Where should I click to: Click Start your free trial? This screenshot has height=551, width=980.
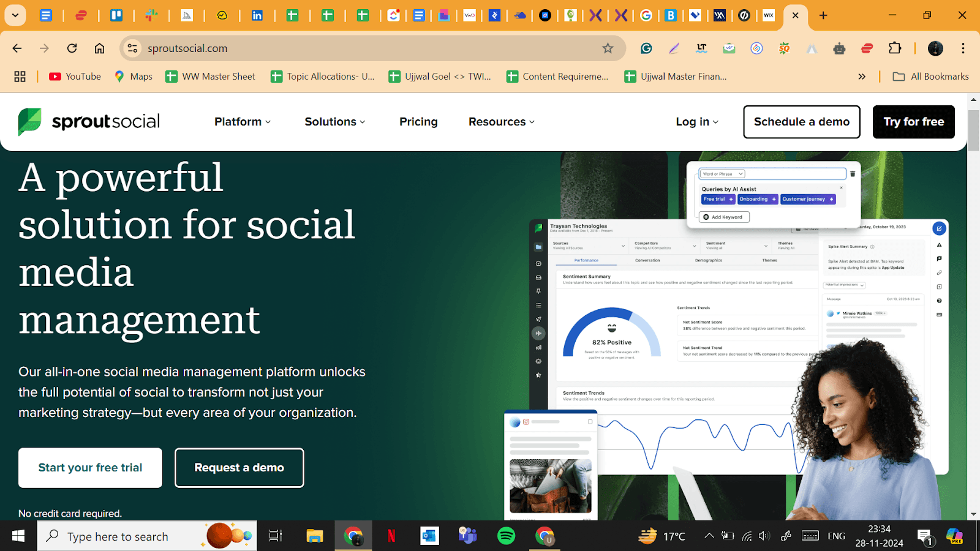click(90, 468)
